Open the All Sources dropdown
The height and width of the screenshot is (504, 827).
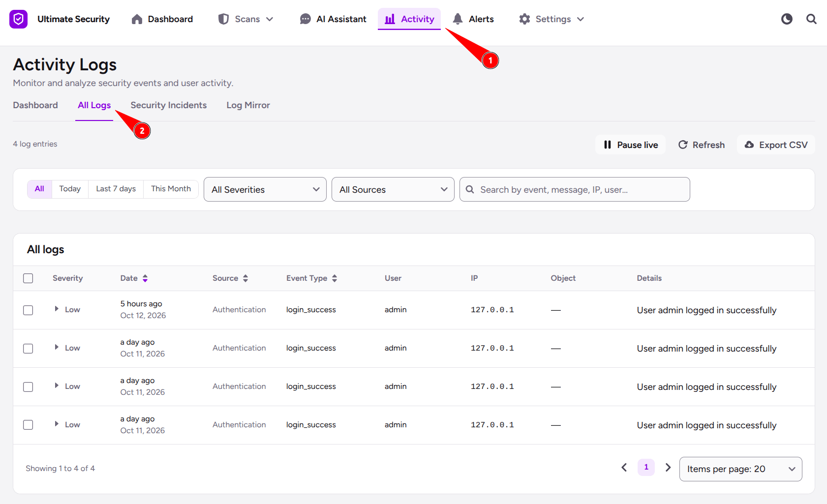(393, 189)
